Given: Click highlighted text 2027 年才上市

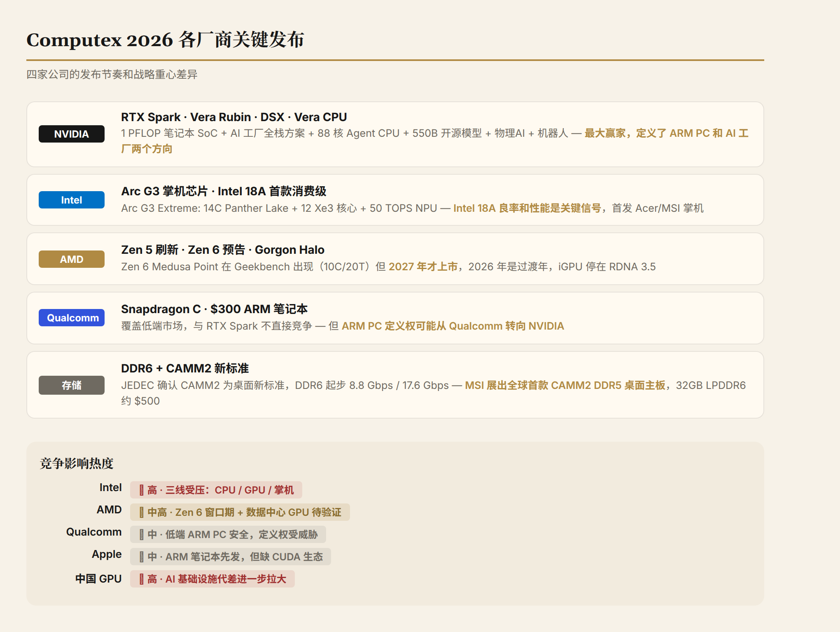Looking at the screenshot, I should [x=423, y=267].
